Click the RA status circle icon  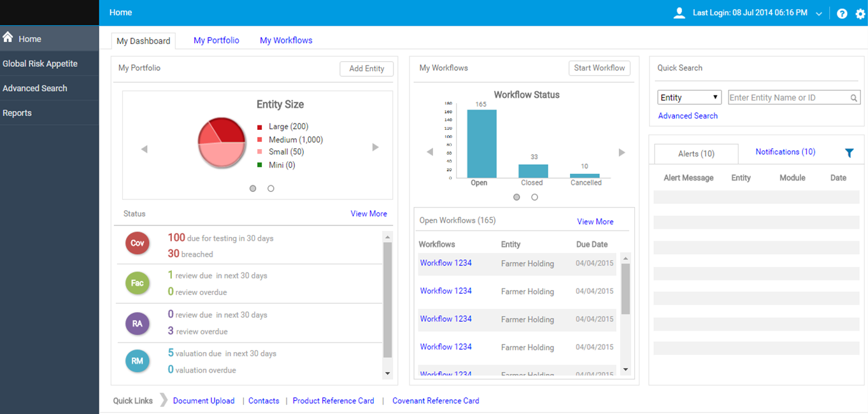(x=138, y=324)
